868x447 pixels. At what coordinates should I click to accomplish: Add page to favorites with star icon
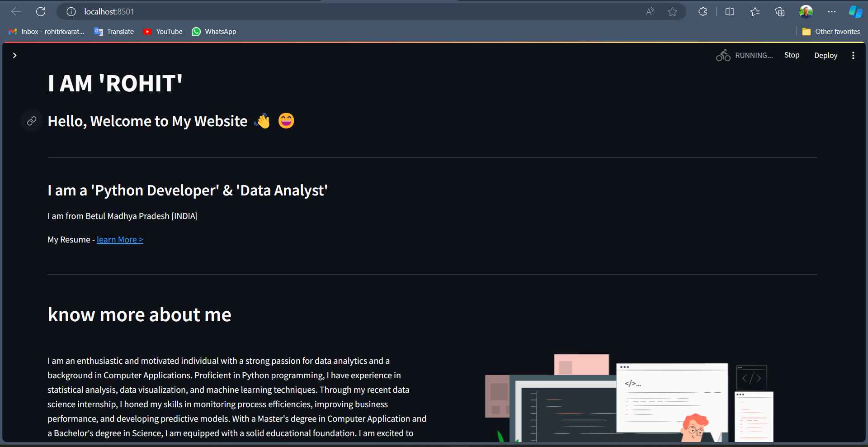pyautogui.click(x=672, y=12)
